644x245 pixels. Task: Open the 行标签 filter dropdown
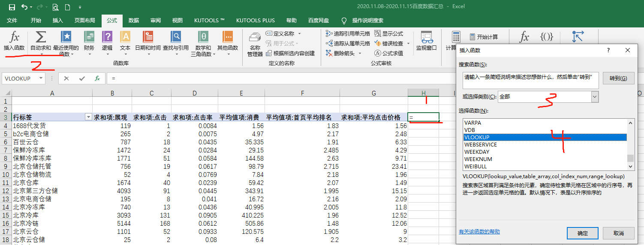tap(88, 117)
